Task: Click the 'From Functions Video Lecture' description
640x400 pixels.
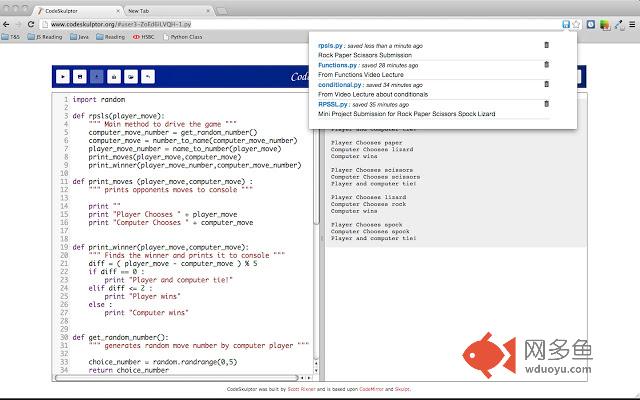Action: (x=361, y=74)
